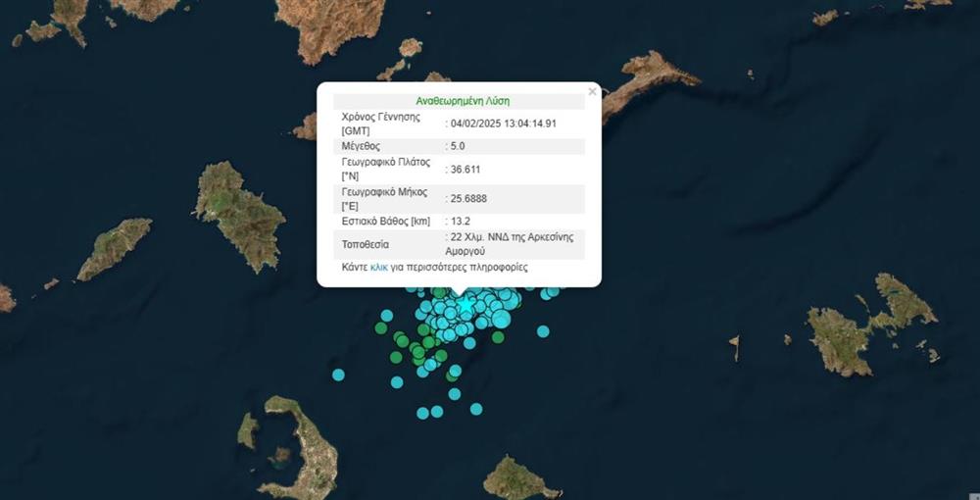The image size is (980, 500).
Task: Click Santorini island at the bottom left
Action: [x=294, y=441]
